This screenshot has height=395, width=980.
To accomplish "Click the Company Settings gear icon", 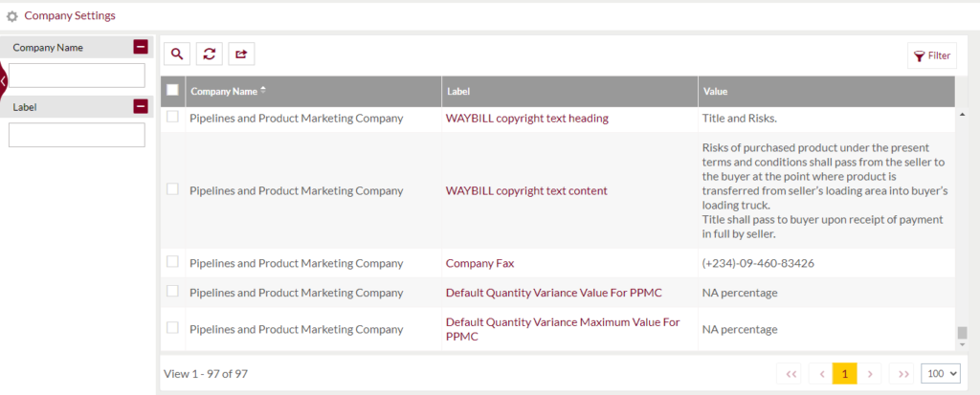I will [x=11, y=16].
